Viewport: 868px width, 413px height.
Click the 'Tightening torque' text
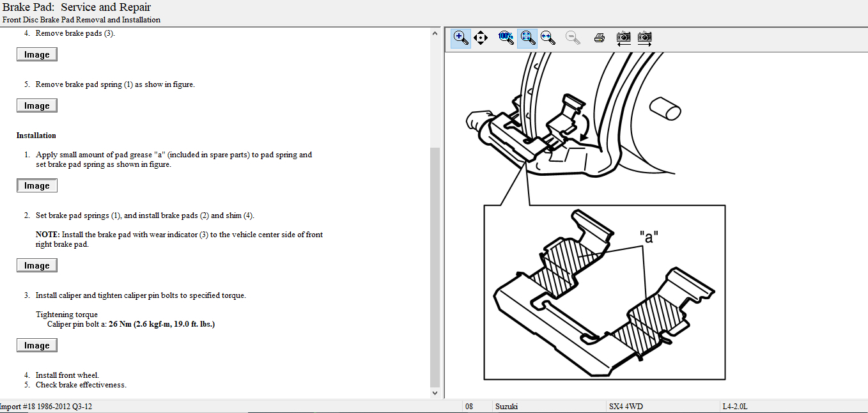(x=66, y=315)
